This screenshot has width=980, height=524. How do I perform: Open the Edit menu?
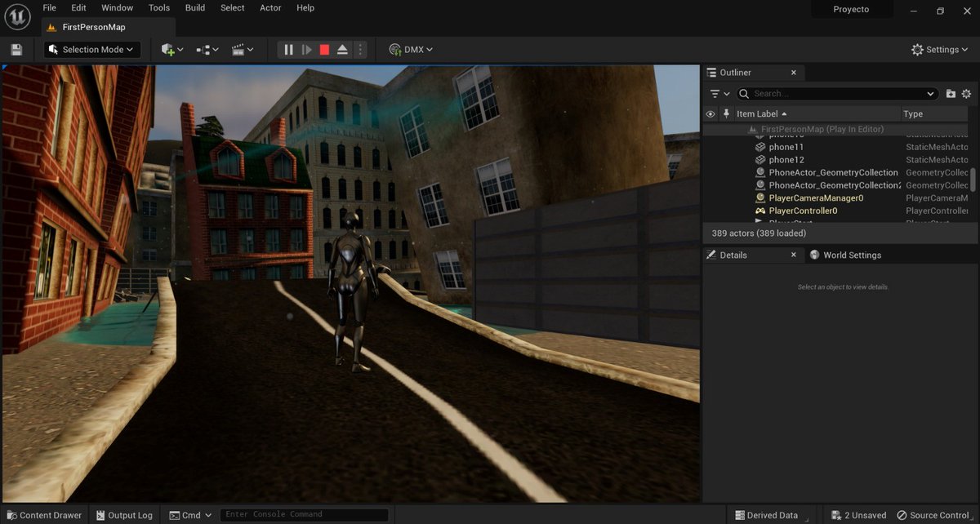(x=78, y=8)
